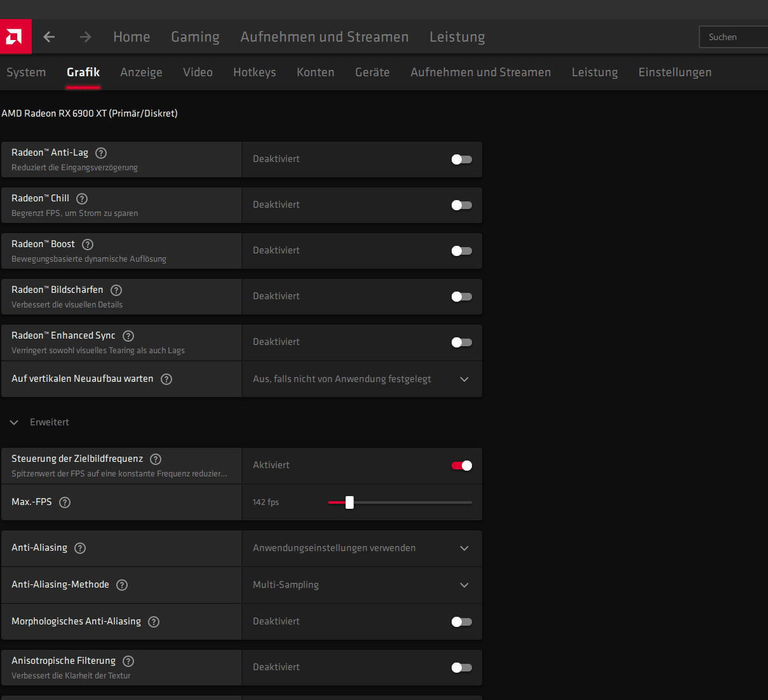Switch to the Video tab
768x700 pixels.
(198, 72)
